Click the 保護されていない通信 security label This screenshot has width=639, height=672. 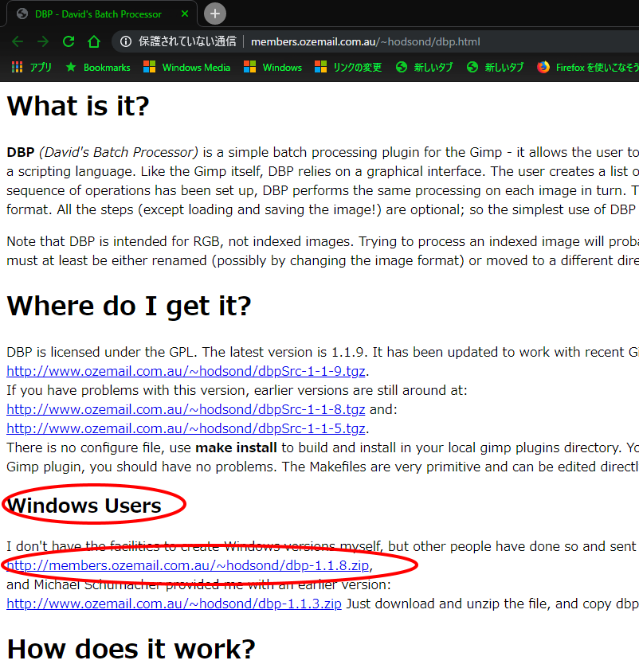[x=187, y=41]
